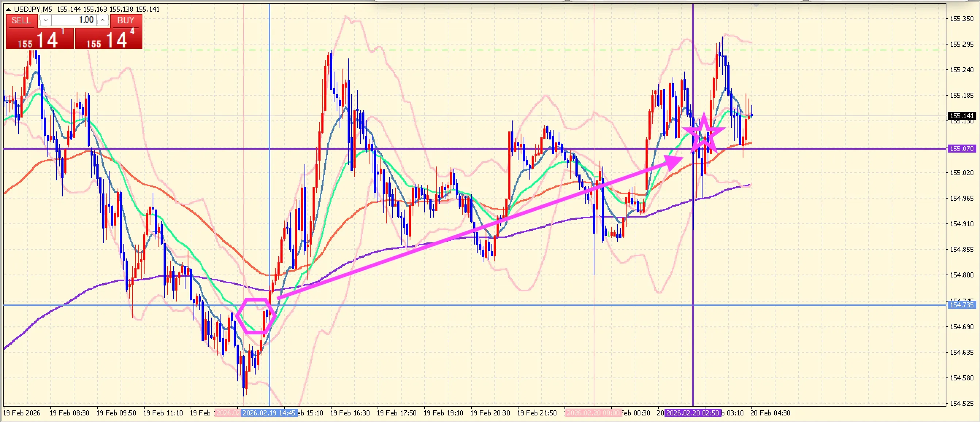Click the purple 155.070 price level label
Image resolution: width=980 pixels, height=422 pixels.
point(962,149)
